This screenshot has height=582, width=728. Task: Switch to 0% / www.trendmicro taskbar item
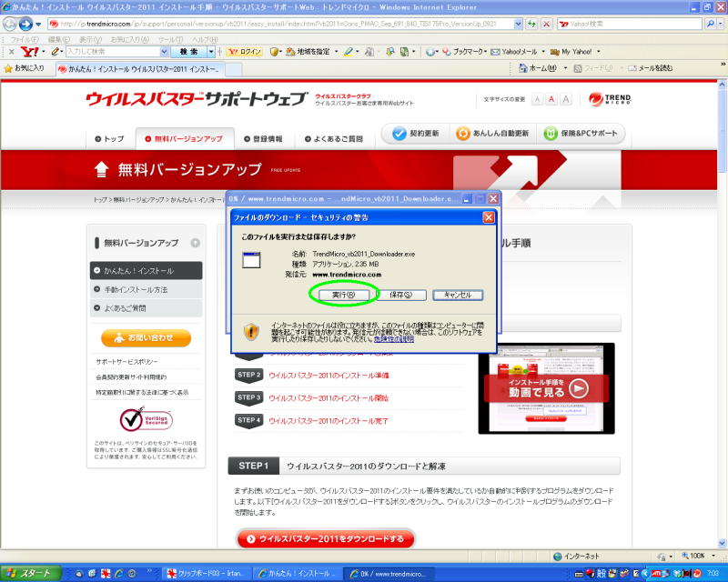tap(389, 574)
